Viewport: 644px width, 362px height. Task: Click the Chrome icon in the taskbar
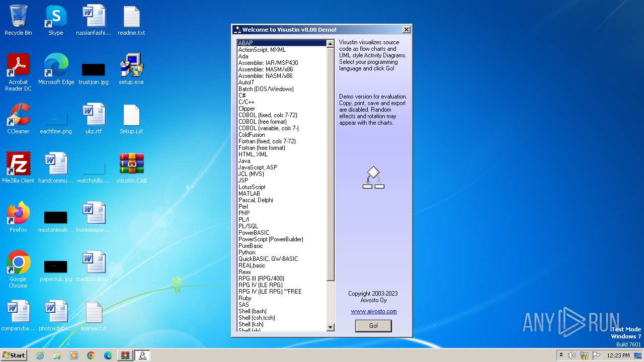[91, 355]
